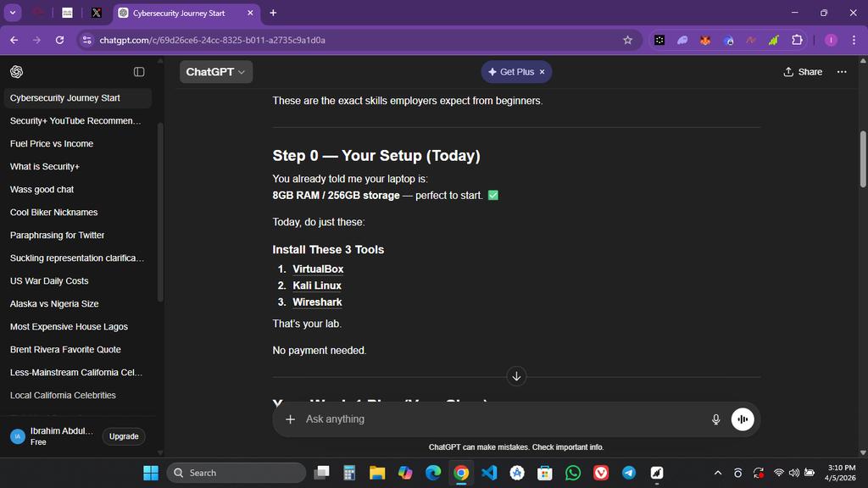Bookmark this page with the star icon

(x=627, y=40)
